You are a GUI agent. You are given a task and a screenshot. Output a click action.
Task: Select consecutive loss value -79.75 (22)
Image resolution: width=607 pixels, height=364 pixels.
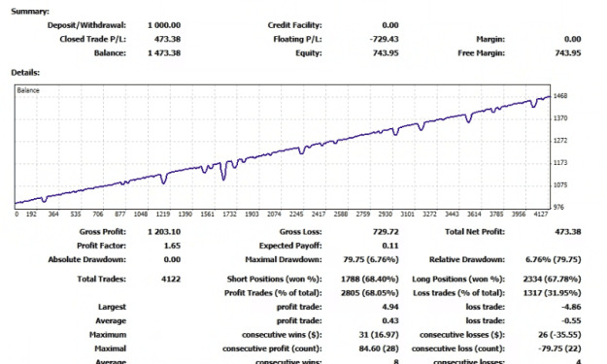[x=559, y=348]
